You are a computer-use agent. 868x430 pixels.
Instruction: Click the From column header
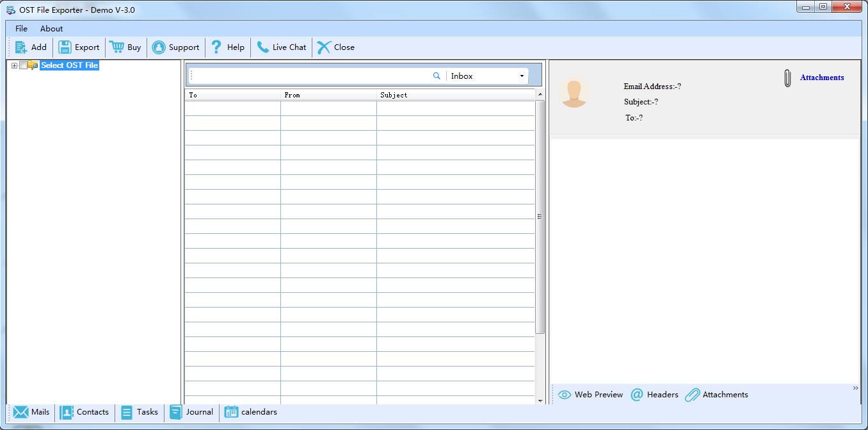coord(328,95)
